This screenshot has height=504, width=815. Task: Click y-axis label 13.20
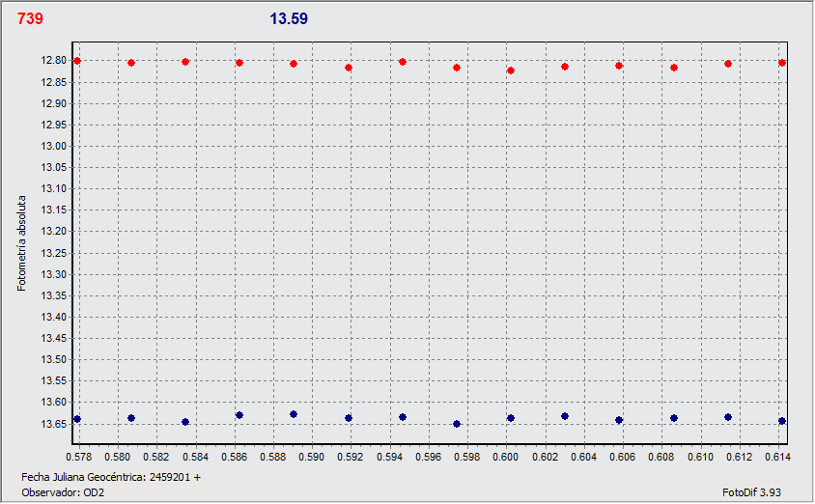[x=54, y=231]
